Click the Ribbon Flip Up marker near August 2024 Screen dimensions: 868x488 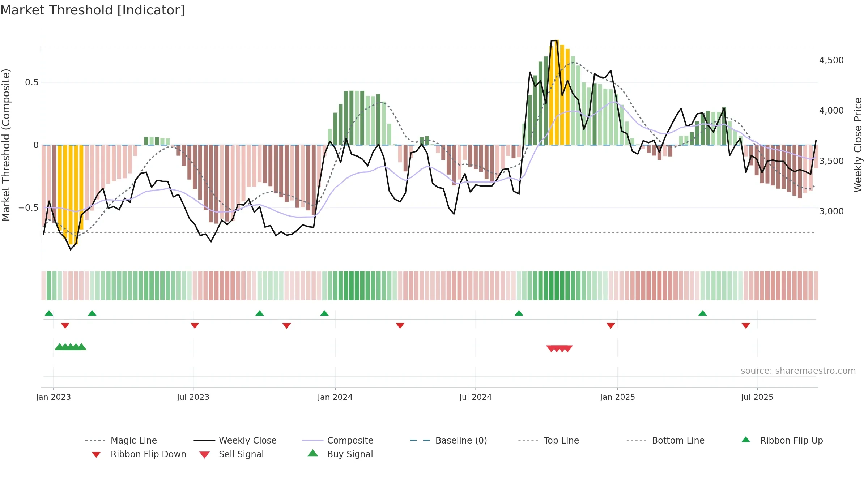pos(519,313)
